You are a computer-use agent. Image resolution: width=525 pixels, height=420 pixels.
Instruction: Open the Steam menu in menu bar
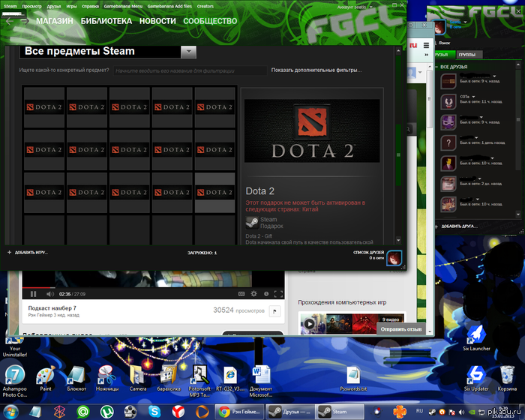(x=10, y=6)
